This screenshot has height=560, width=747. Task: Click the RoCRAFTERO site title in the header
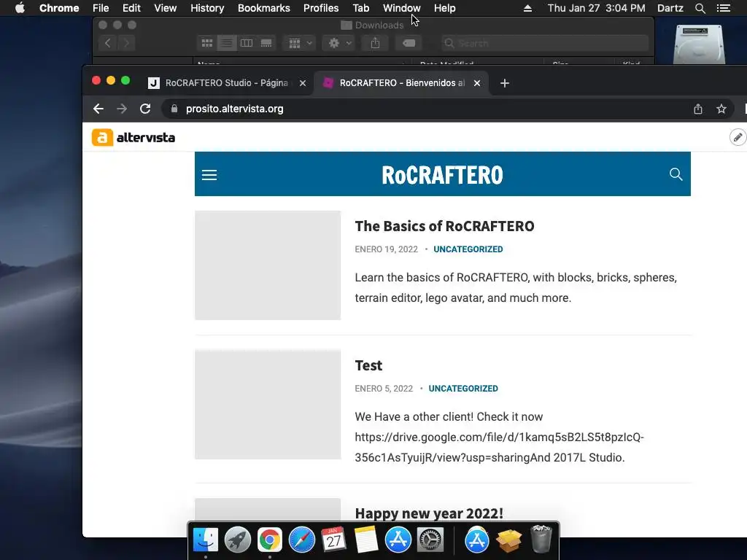[x=442, y=175]
